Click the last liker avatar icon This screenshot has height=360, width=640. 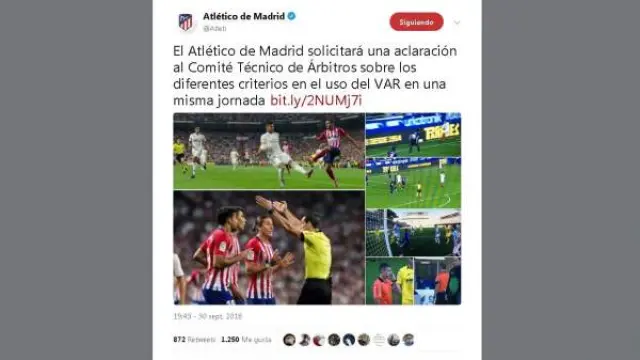408,340
